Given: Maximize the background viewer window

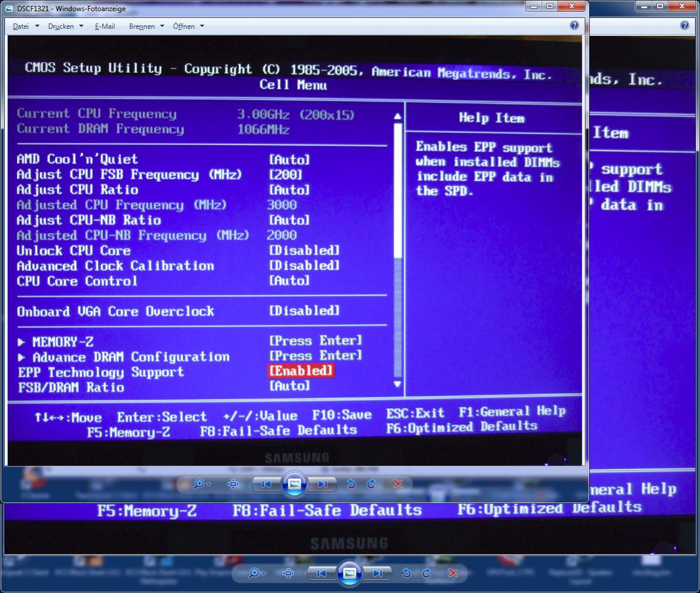Looking at the screenshot, I should (660, 6).
